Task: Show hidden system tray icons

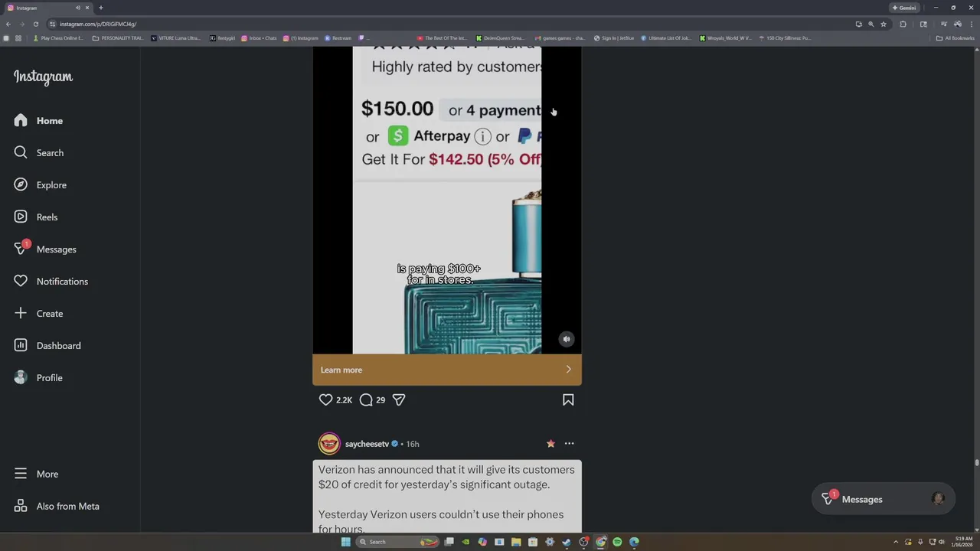Action: click(896, 542)
